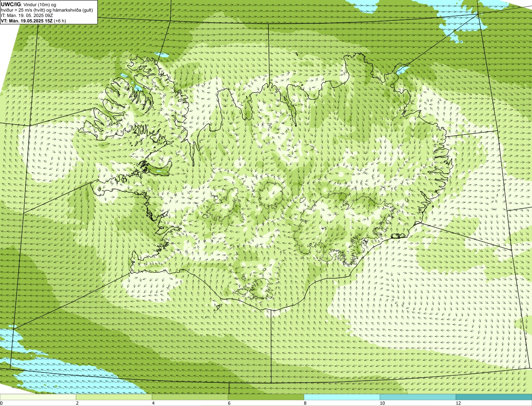Click the "VT: Mán. 19.05.2025 15Z (+6 h)" line

[x=33, y=21]
